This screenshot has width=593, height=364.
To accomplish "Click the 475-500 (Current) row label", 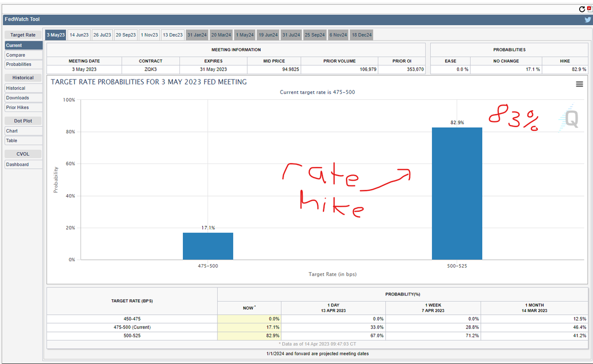I will click(132, 327).
